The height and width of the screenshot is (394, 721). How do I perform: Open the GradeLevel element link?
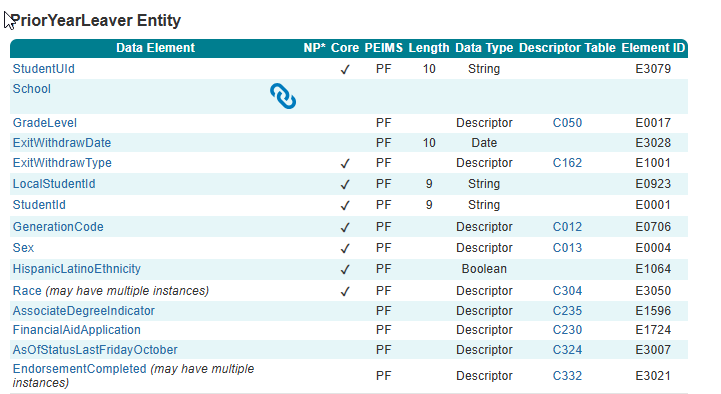point(45,123)
